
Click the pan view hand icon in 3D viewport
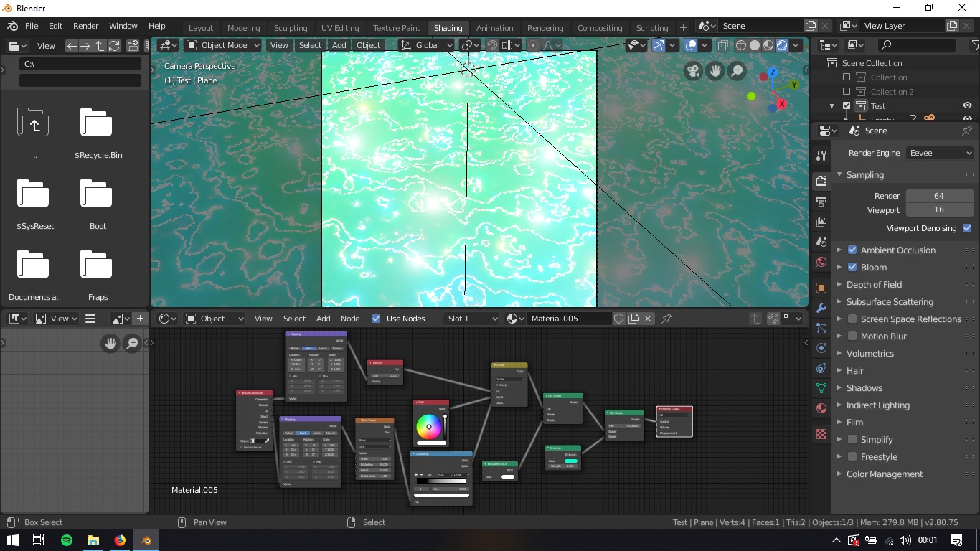[715, 70]
